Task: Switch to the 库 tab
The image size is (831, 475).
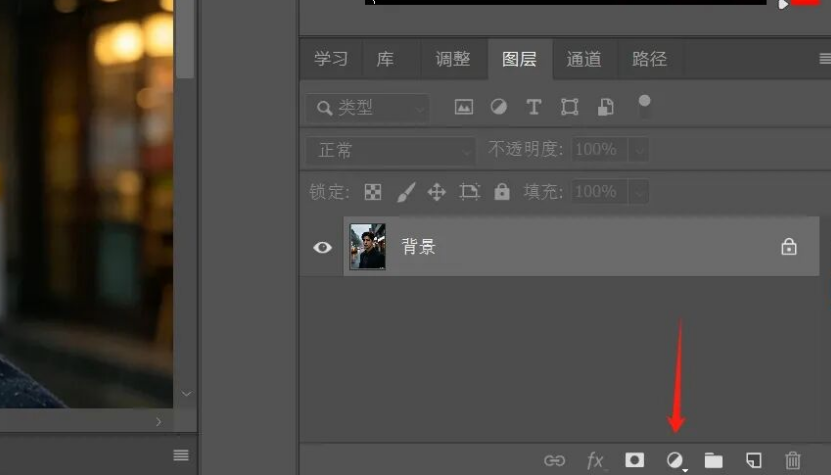Action: click(x=385, y=59)
